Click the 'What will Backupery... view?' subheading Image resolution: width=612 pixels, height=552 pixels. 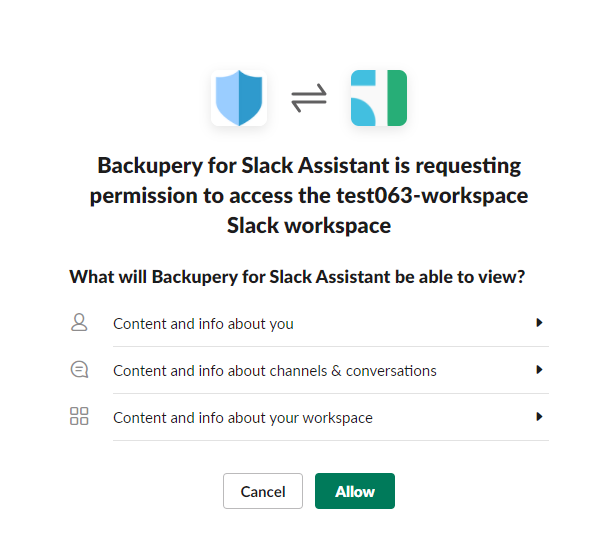click(297, 277)
